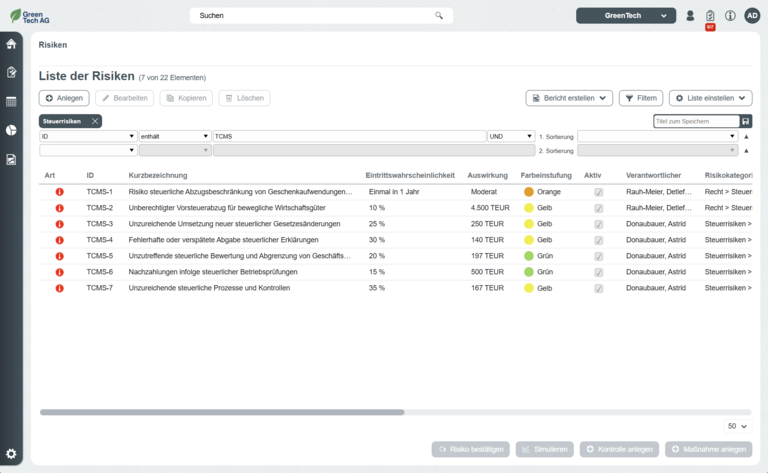Open the GreenTech company dropdown
This screenshot has width=768, height=473.
point(626,16)
